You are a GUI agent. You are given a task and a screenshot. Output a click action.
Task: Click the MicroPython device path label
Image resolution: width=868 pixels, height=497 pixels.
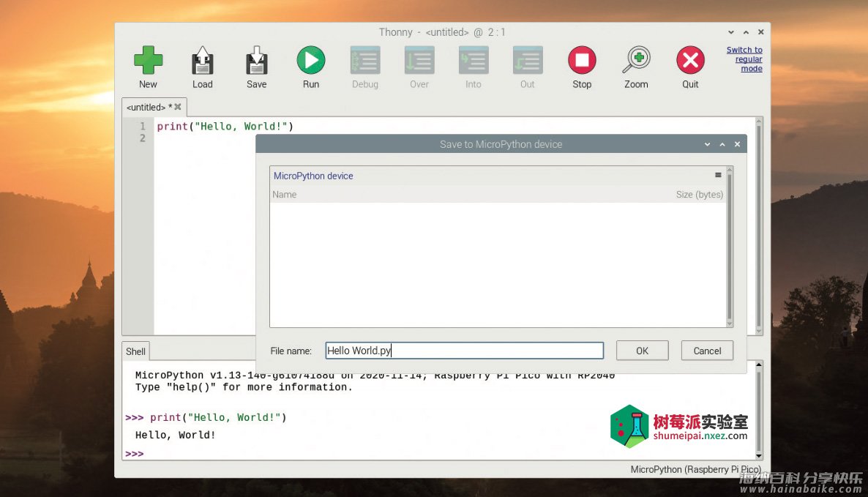click(x=313, y=176)
